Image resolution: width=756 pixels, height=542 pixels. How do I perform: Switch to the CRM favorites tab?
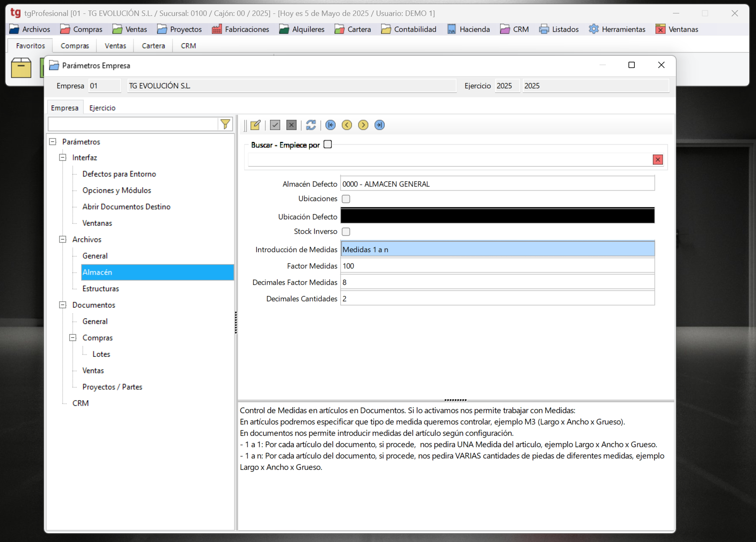188,46
